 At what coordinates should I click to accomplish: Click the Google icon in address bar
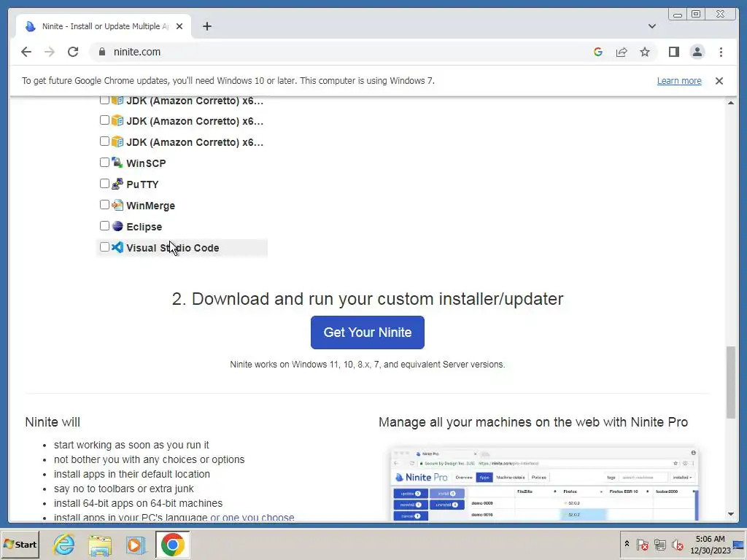tap(598, 52)
